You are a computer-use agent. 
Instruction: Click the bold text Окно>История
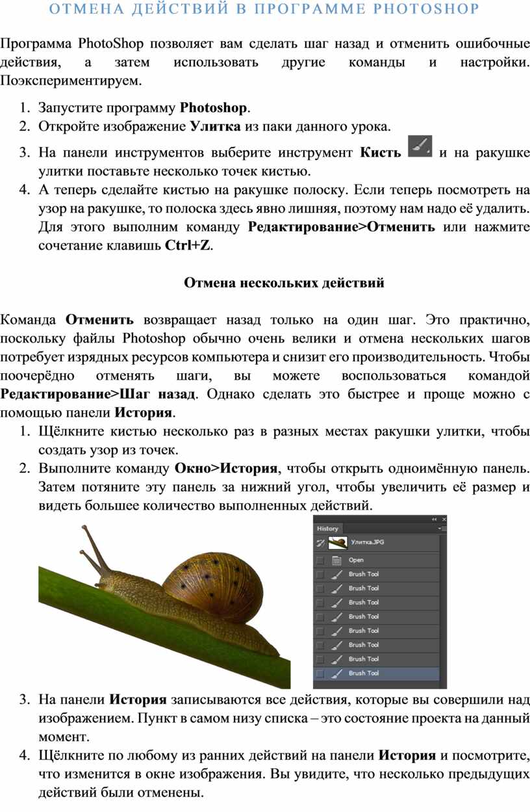coord(227,469)
